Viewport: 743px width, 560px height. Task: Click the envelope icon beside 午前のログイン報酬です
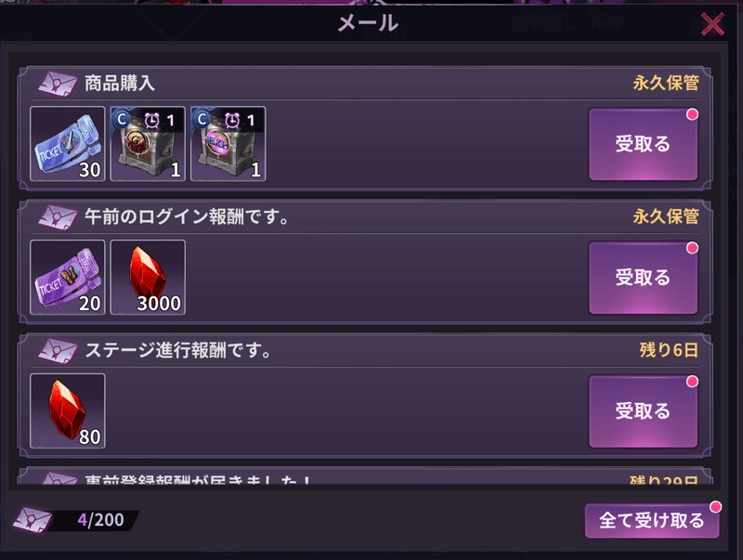click(x=58, y=217)
